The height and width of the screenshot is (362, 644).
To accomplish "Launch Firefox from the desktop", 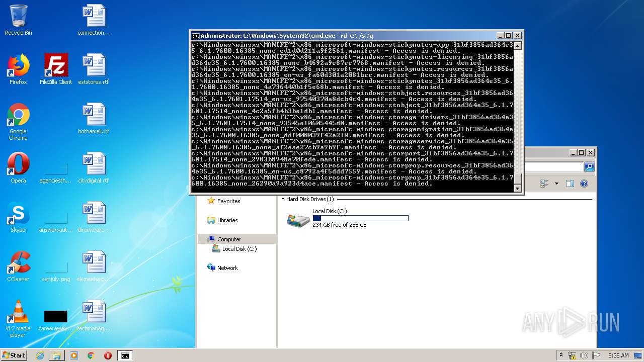I will [x=18, y=69].
